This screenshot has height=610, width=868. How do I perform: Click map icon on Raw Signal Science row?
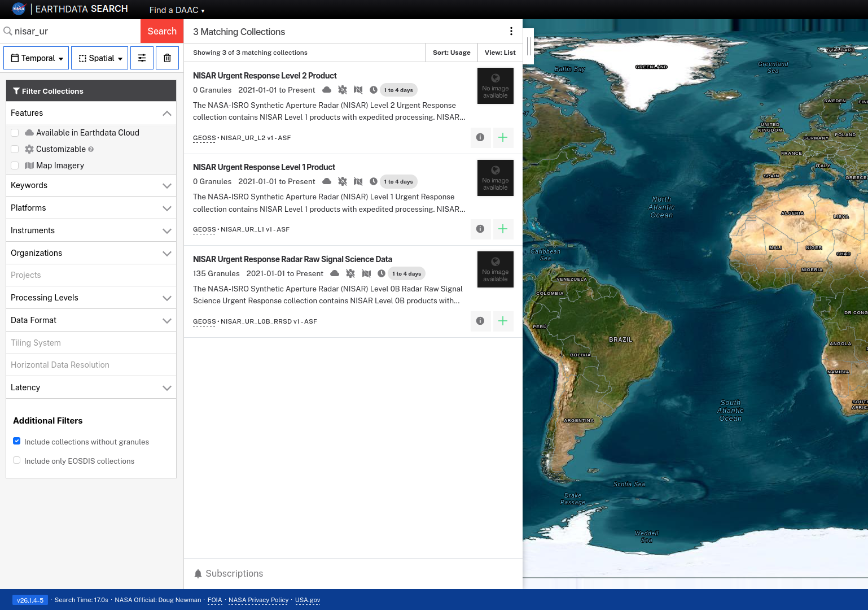pyautogui.click(x=366, y=273)
